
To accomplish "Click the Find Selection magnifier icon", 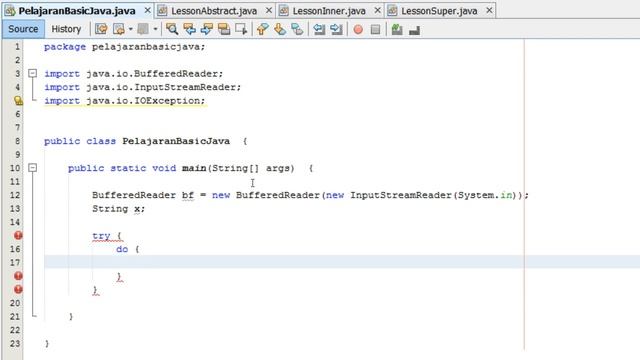I will (x=172, y=29).
